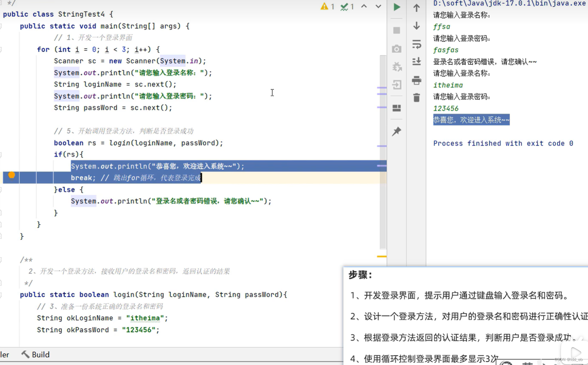
Task: Click the orange breakpoint bulb in gutter
Action: click(x=12, y=175)
